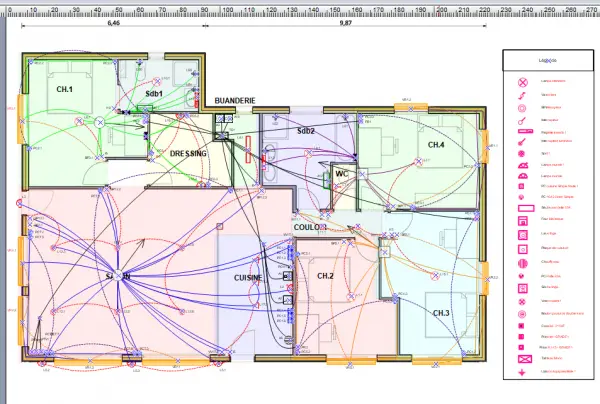Click the WC room label
600x404 pixels.
[x=342, y=174]
